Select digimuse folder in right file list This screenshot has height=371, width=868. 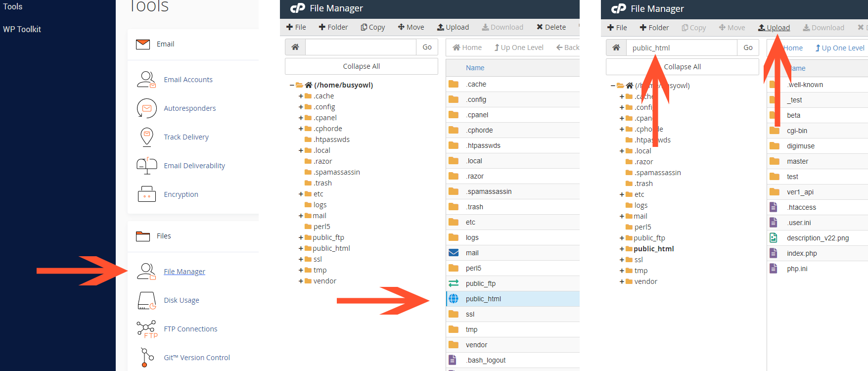click(x=801, y=146)
